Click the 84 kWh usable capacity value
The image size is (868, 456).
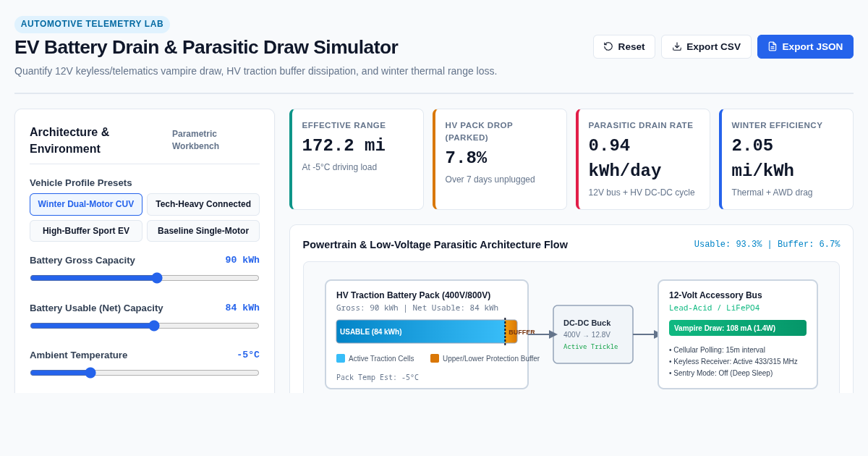(242, 308)
